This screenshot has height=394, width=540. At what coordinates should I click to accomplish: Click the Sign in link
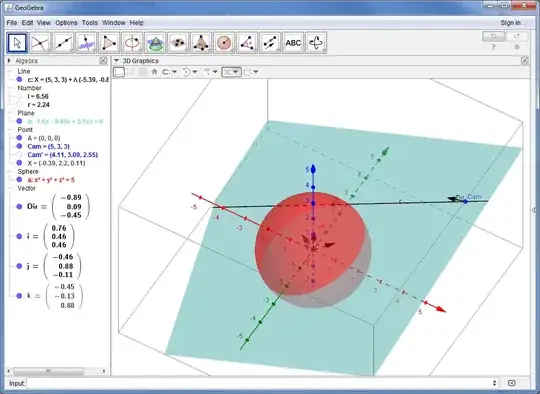[x=510, y=23]
